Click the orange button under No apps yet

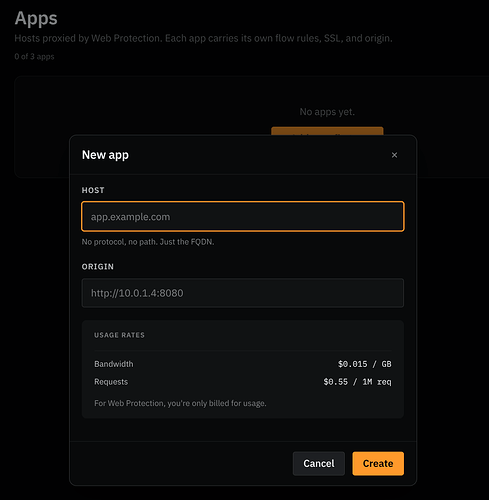327,131
